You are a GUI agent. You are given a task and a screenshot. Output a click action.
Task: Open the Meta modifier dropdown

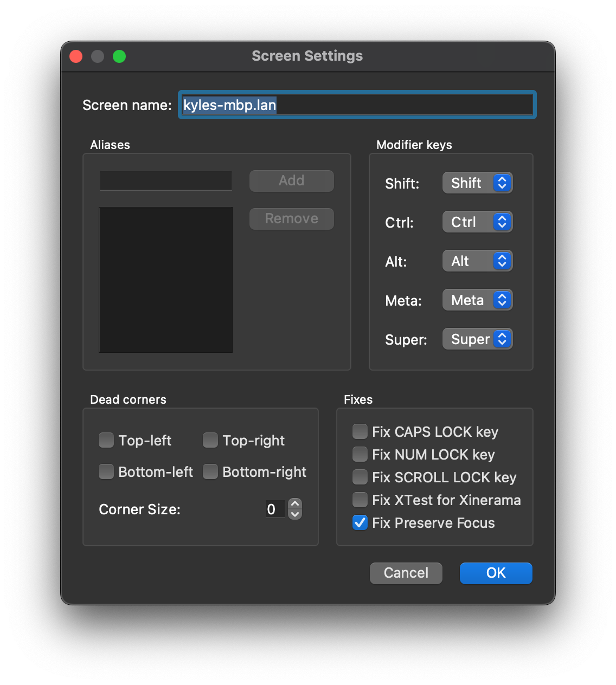(x=477, y=300)
